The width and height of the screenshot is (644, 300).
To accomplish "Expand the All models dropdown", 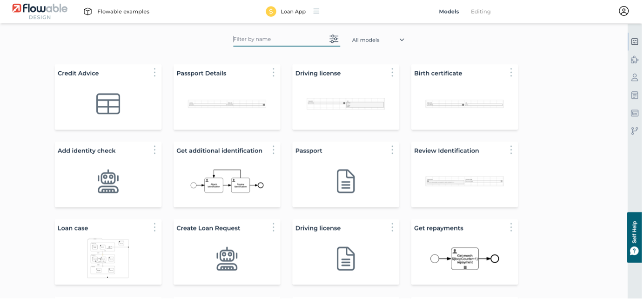I will [x=378, y=40].
